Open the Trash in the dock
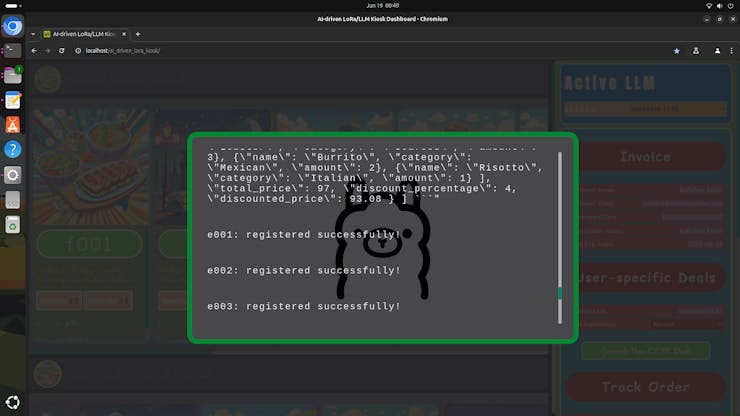 pos(13,225)
